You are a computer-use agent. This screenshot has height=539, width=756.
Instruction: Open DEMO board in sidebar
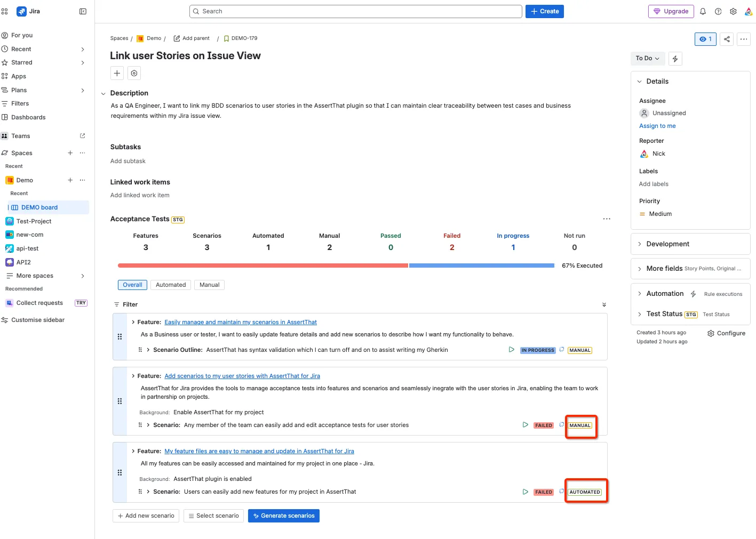pyautogui.click(x=48, y=207)
